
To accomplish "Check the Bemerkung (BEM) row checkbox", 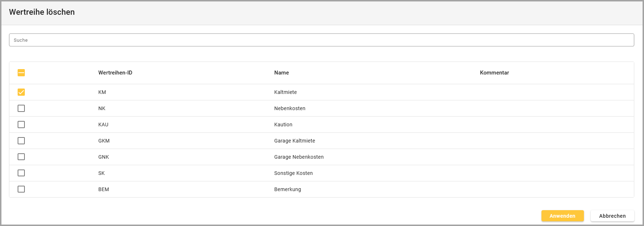I will coord(21,189).
